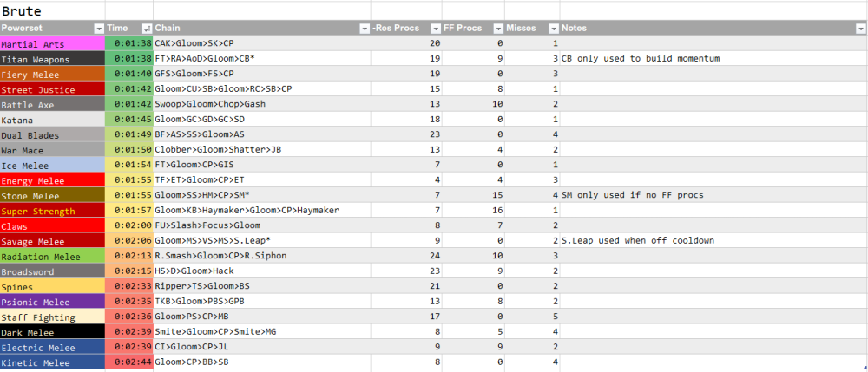Click the Misses column filter arrow
Screen dimensions: 868x372
(552, 29)
